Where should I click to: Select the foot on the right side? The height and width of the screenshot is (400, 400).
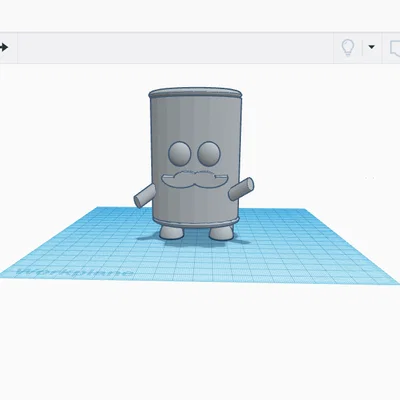click(x=221, y=233)
